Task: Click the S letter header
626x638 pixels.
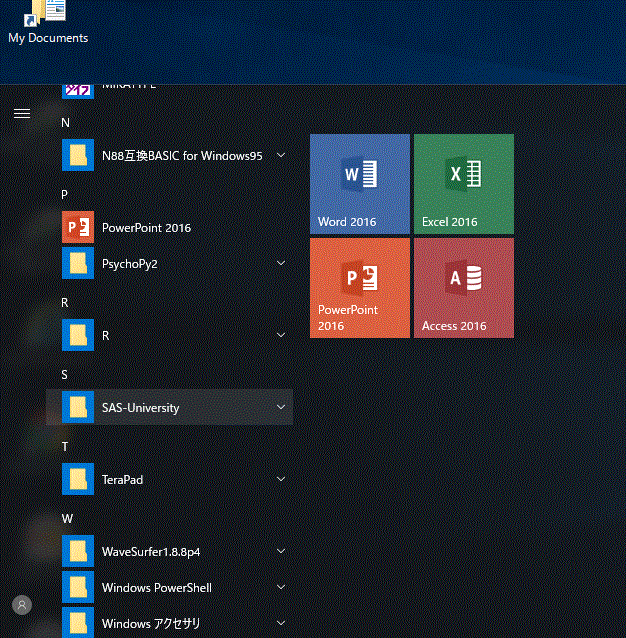Action: click(64, 375)
